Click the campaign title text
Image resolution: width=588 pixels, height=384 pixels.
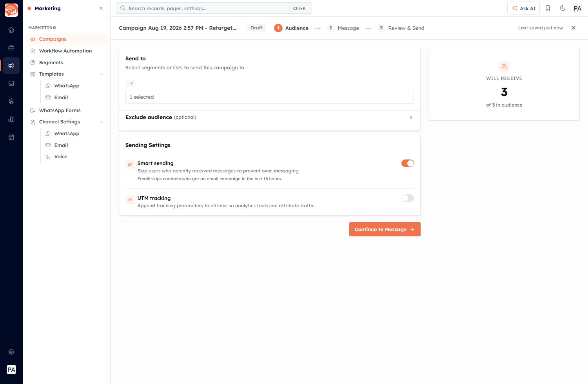(178, 28)
